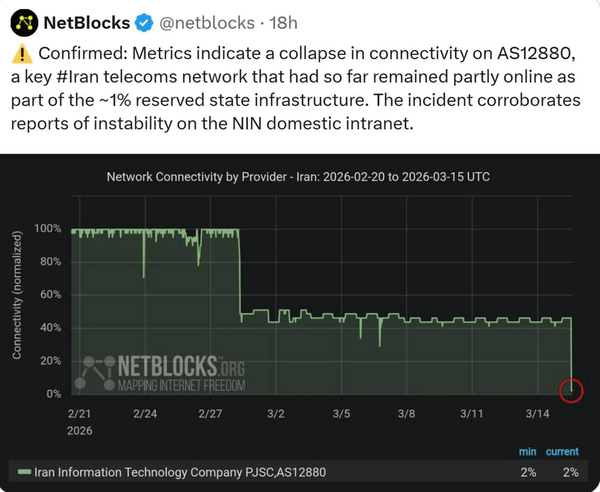Open the NetBlocks display name
Viewport: 600px width, 492px height.
coord(84,20)
